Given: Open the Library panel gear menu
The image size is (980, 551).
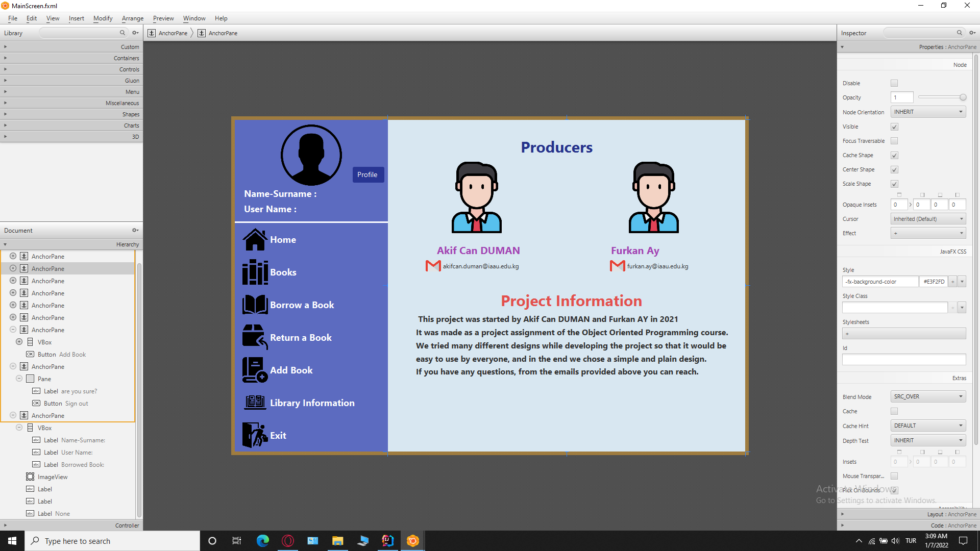Looking at the screenshot, I should click(x=135, y=33).
